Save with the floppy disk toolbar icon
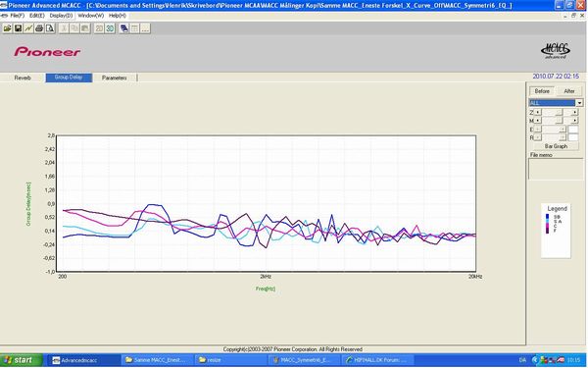The image size is (588, 368). (18, 28)
